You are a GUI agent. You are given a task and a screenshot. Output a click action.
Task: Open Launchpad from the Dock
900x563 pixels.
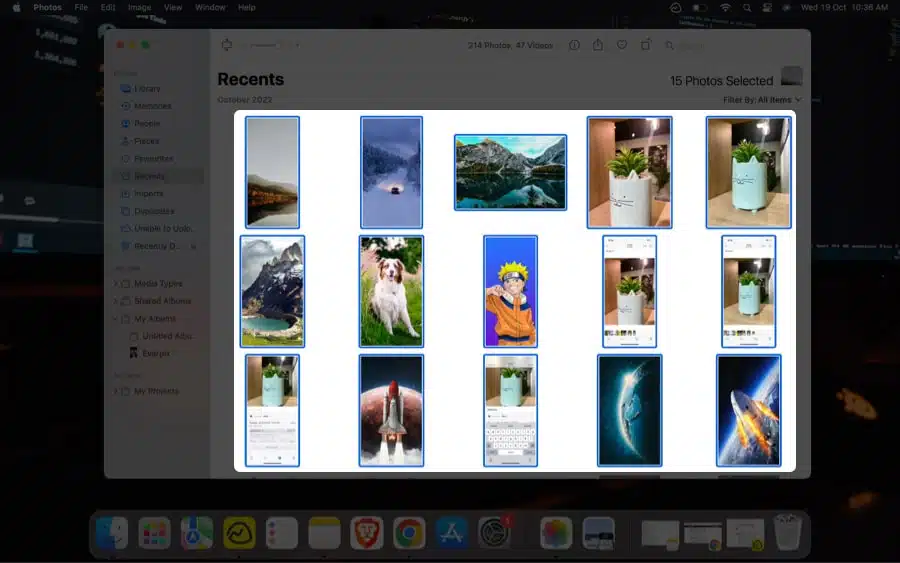pyautogui.click(x=154, y=533)
